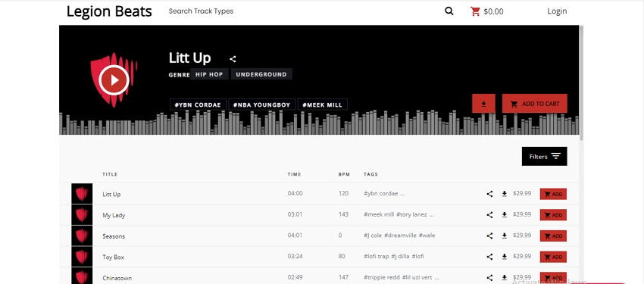Click the waveform to seek playback

(x=319, y=122)
